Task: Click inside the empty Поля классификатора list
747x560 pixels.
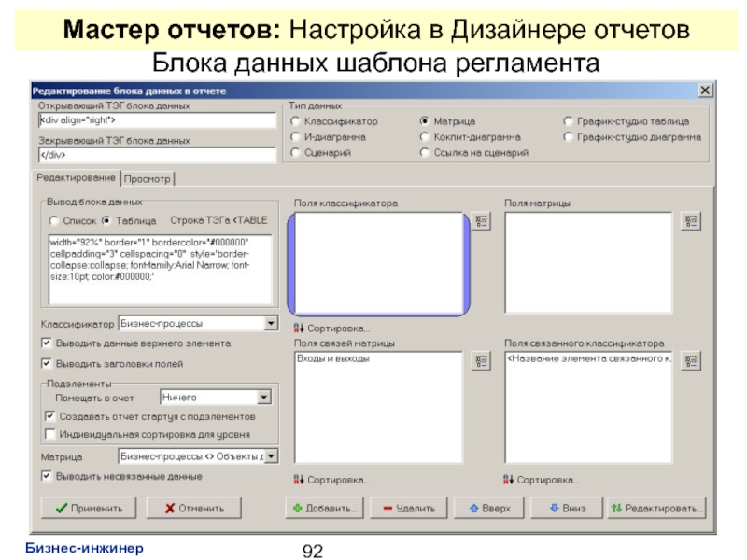Action: pyautogui.click(x=379, y=263)
